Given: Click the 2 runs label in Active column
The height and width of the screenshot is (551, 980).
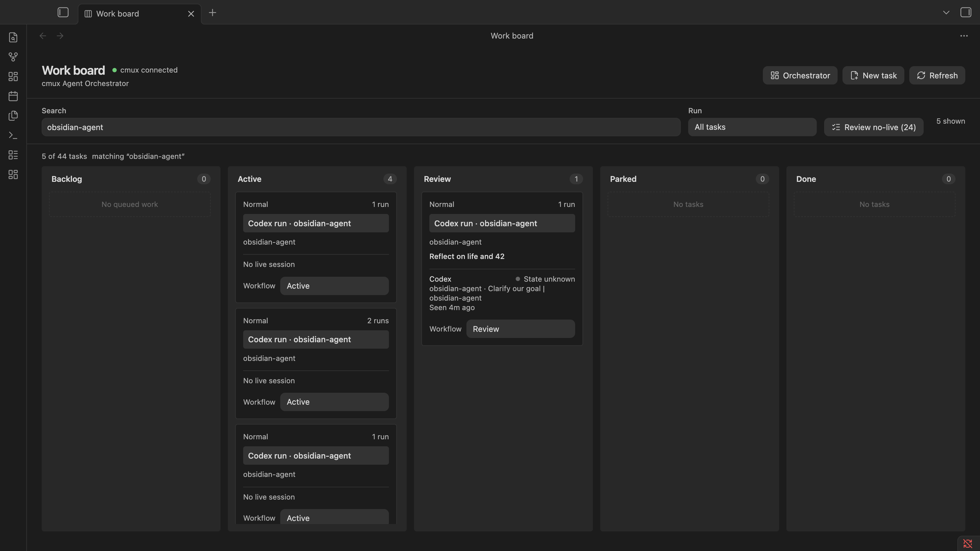Looking at the screenshot, I should click(378, 320).
